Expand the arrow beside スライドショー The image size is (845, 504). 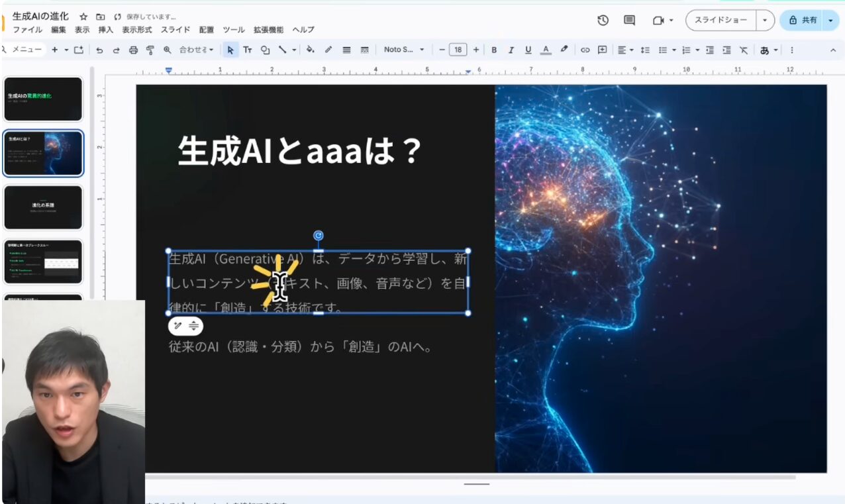point(765,21)
